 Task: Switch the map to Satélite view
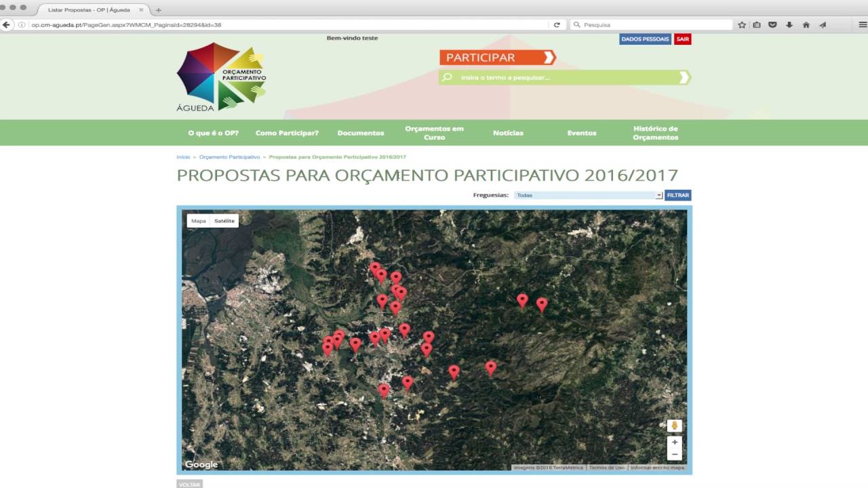coord(224,220)
